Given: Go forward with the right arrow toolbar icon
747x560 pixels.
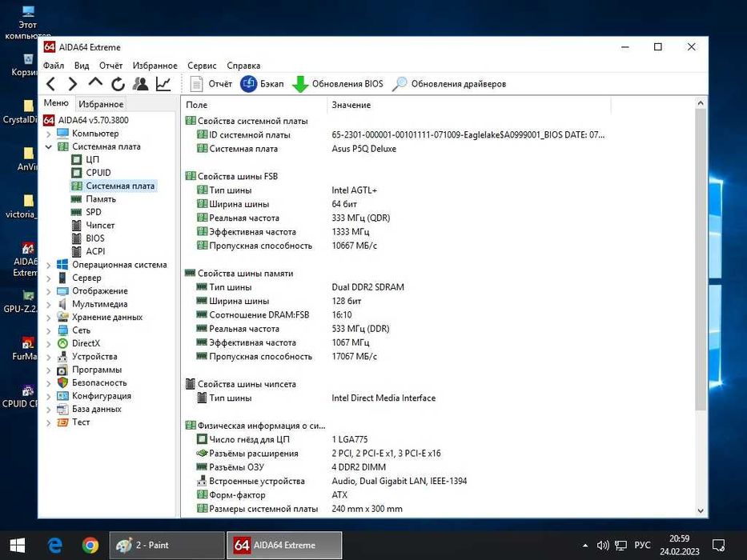Looking at the screenshot, I should [72, 84].
